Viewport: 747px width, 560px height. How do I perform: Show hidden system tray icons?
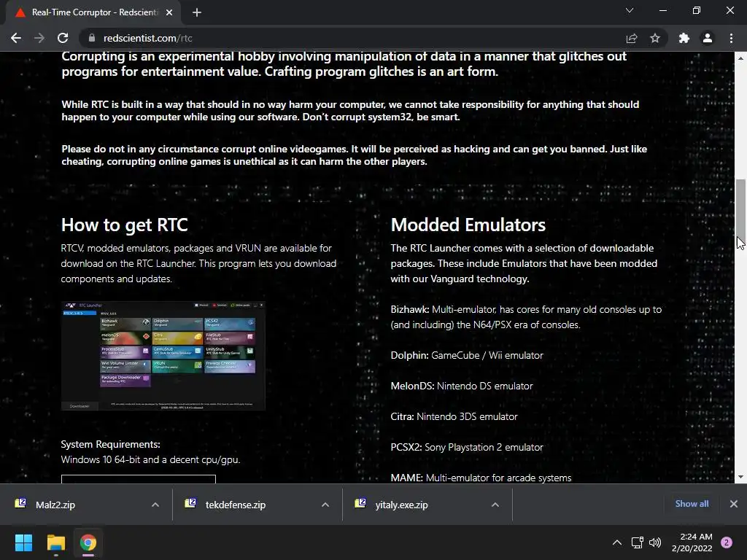[x=617, y=542]
